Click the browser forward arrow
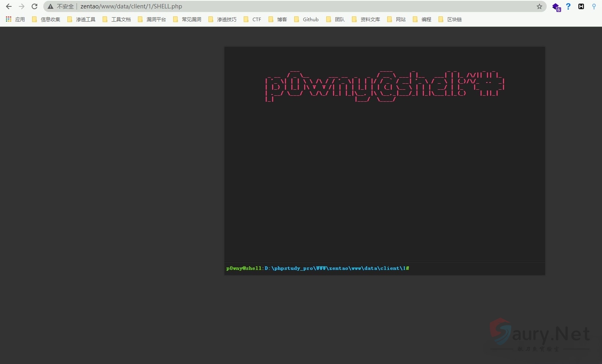602x364 pixels. tap(22, 6)
